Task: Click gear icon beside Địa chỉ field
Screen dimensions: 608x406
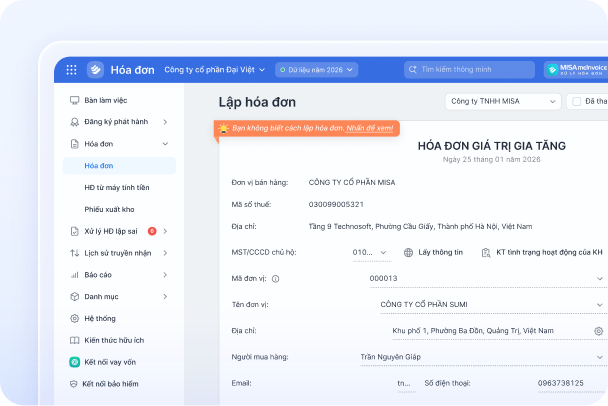Action: point(598,330)
